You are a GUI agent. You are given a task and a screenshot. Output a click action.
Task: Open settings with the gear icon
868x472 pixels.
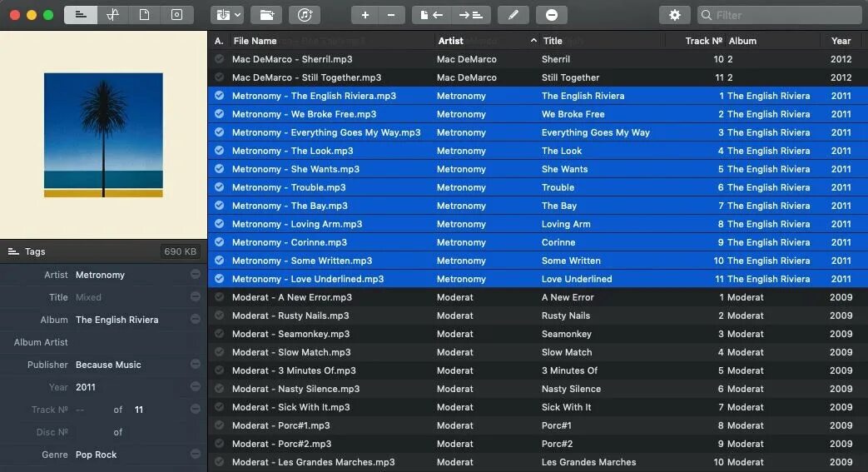coord(674,15)
